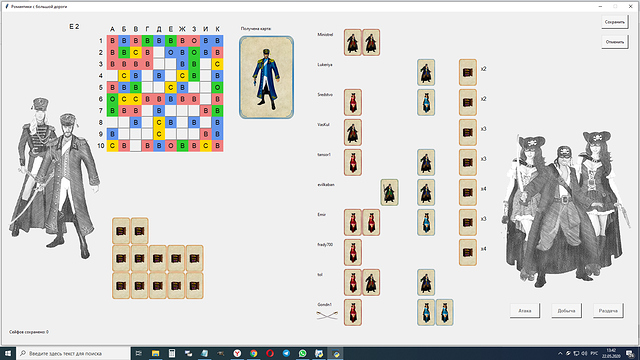Click the large received officer card
The width and height of the screenshot is (640, 360).
(267, 78)
